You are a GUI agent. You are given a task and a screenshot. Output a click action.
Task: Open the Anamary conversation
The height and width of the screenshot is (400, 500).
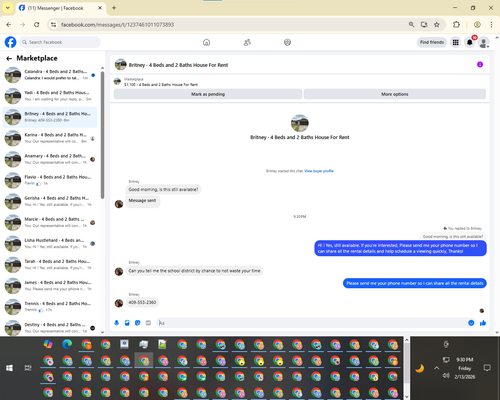50,159
